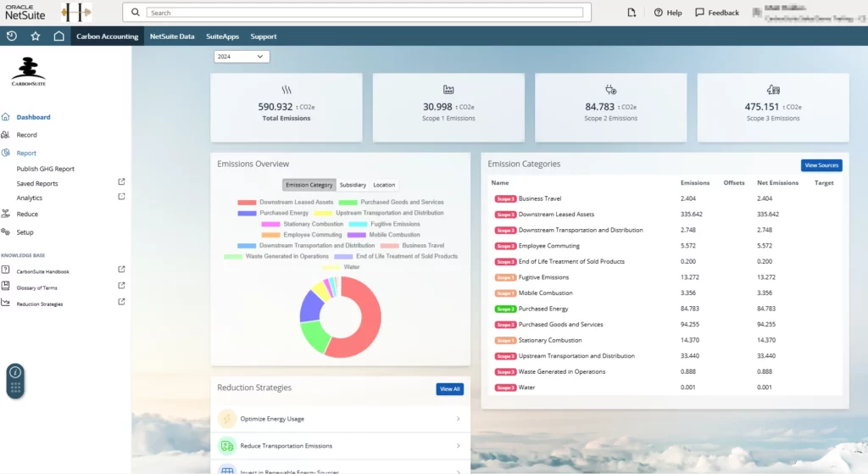Toggle Purchased Goods and Services legend swatch
Screen dimensions: 868x474
pos(348,202)
